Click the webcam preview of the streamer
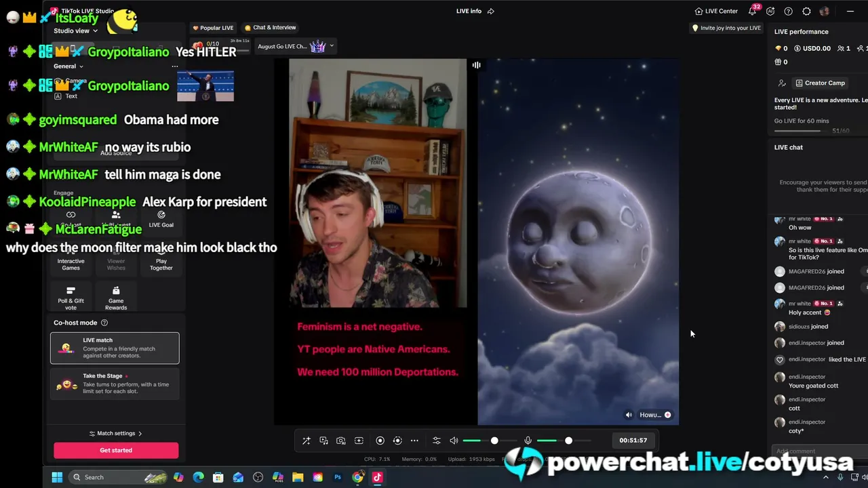The width and height of the screenshot is (868, 488). point(378,183)
